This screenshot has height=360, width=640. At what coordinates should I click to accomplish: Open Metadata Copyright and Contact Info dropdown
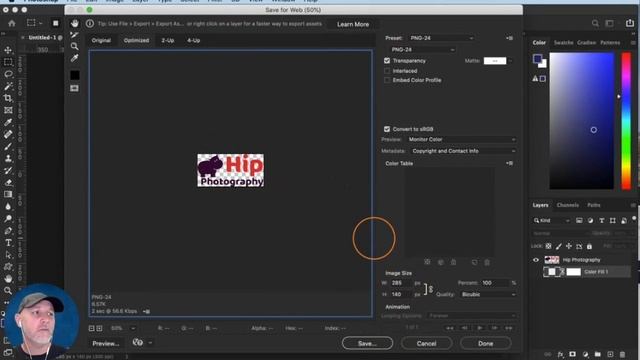[x=463, y=151]
